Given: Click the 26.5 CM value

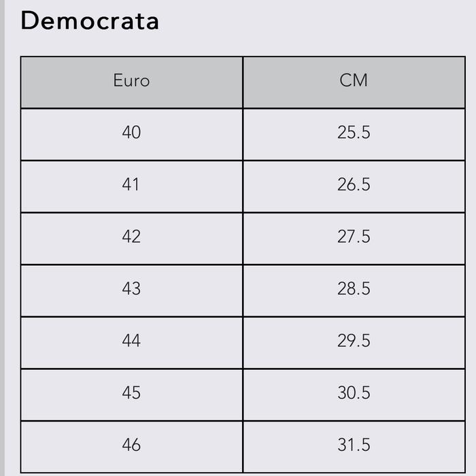Looking at the screenshot, I should (x=354, y=184).
